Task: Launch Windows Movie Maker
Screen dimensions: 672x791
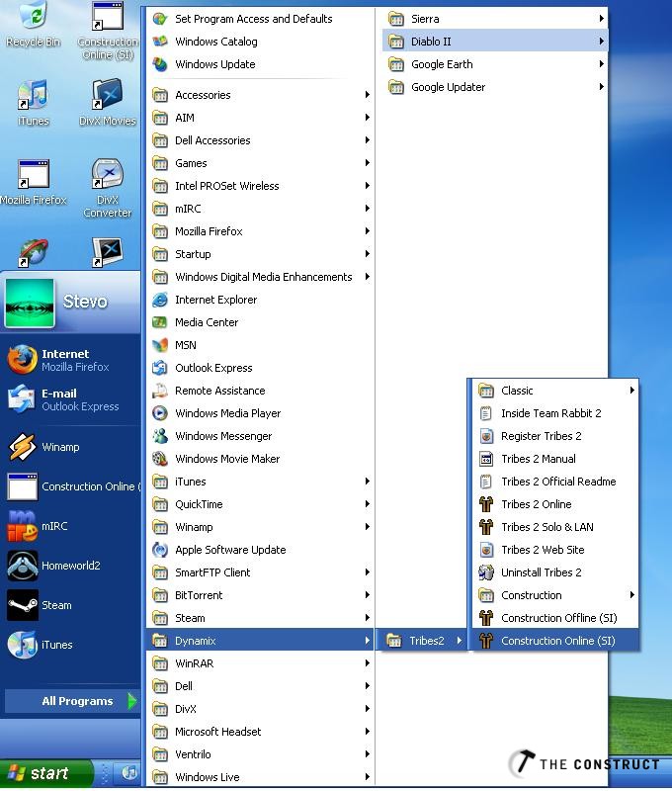Action: (x=261, y=459)
